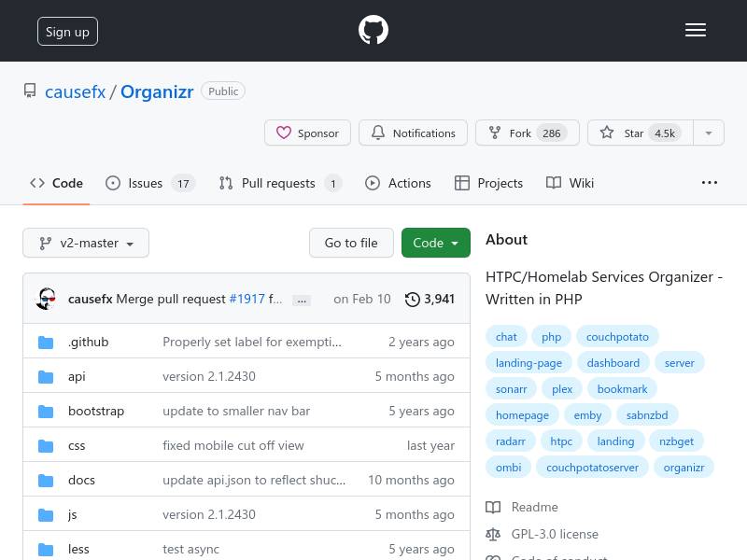This screenshot has width=747, height=560.
Task: Click the couchpotato topic tag
Action: click(617, 337)
